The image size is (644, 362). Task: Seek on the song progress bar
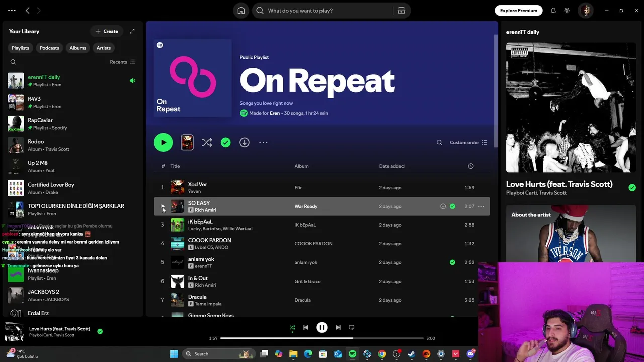pos(322,338)
